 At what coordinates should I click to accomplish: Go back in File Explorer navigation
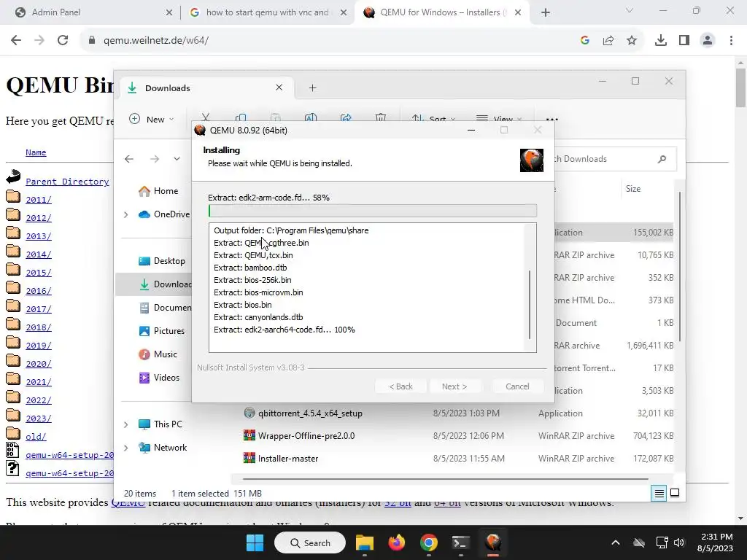[129, 159]
